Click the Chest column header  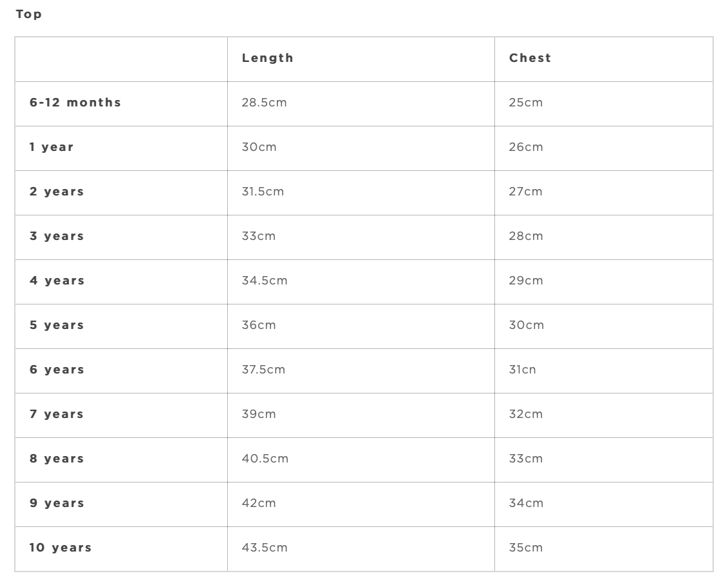530,58
